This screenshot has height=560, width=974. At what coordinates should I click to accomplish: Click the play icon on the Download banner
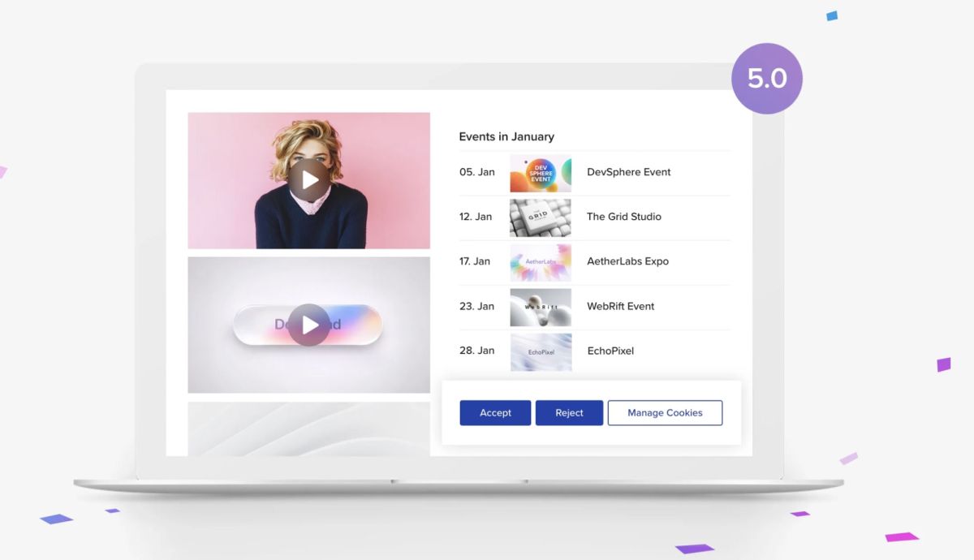308,325
